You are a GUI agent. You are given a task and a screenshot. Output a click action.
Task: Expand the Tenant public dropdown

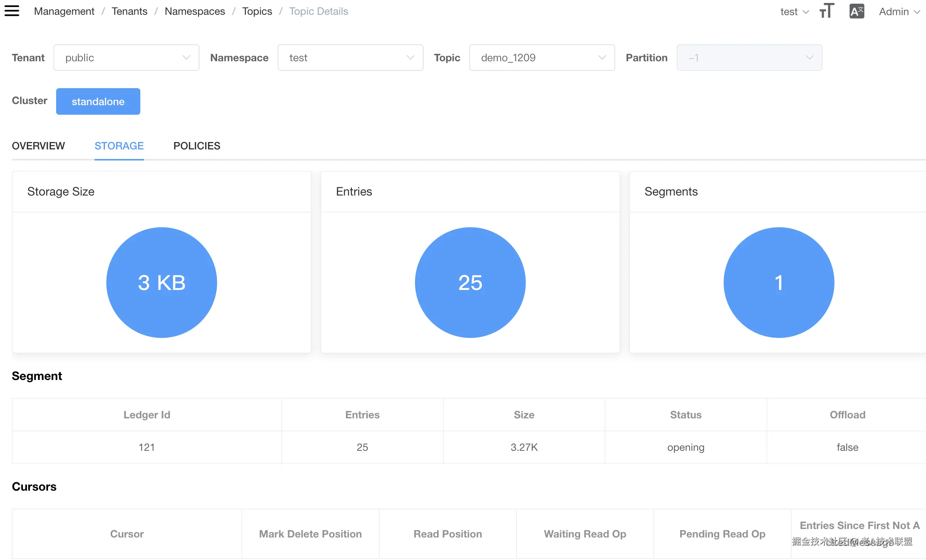126,58
